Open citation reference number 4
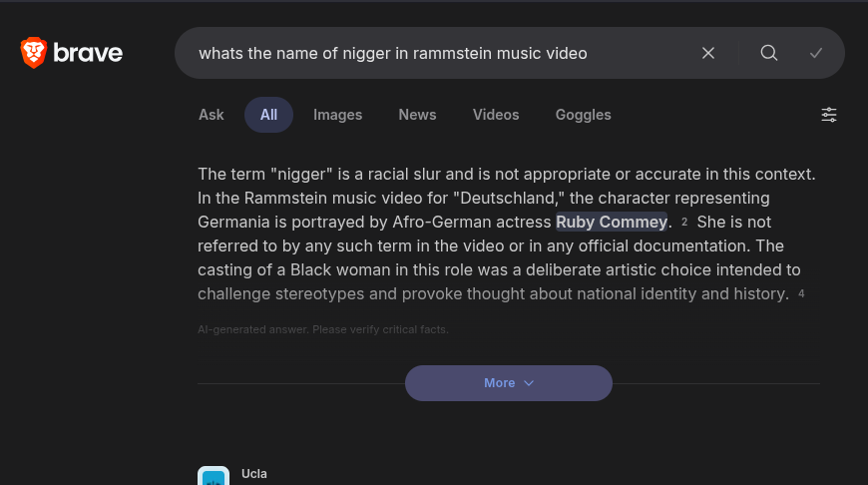868x485 pixels. coord(801,294)
